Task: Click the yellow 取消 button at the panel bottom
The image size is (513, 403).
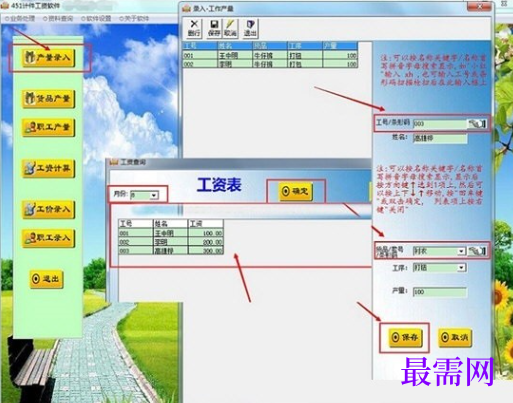Action: 455,337
